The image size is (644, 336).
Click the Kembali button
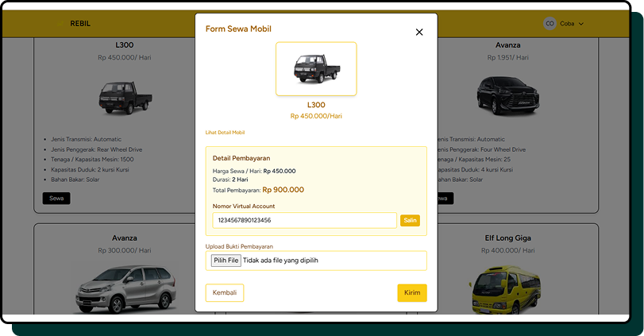point(225,293)
